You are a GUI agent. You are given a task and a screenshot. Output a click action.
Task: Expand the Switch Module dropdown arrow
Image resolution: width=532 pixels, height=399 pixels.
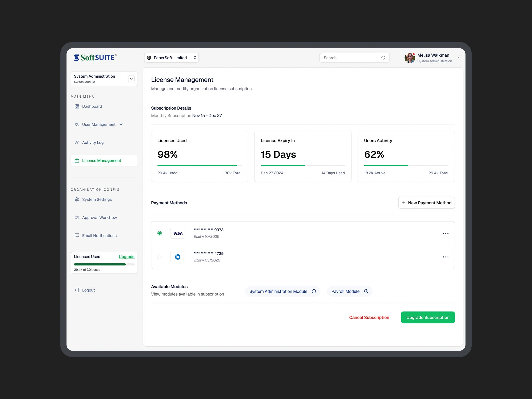pos(131,79)
